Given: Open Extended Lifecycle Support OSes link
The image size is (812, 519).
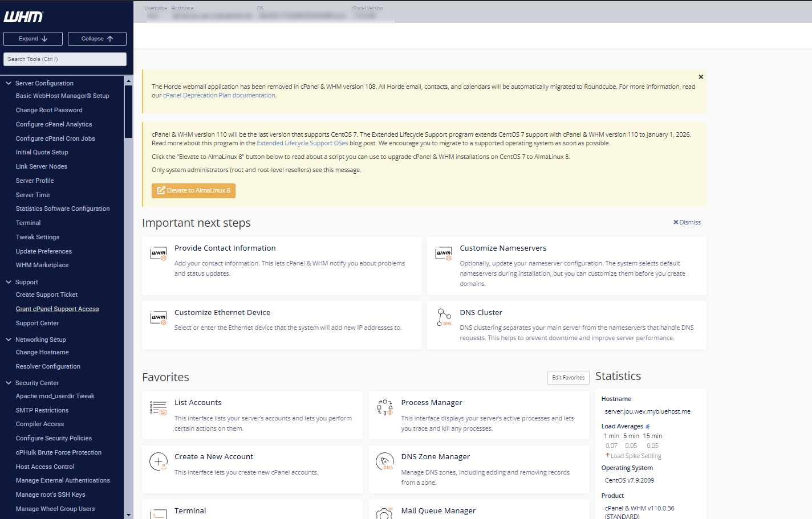Looking at the screenshot, I should (302, 143).
